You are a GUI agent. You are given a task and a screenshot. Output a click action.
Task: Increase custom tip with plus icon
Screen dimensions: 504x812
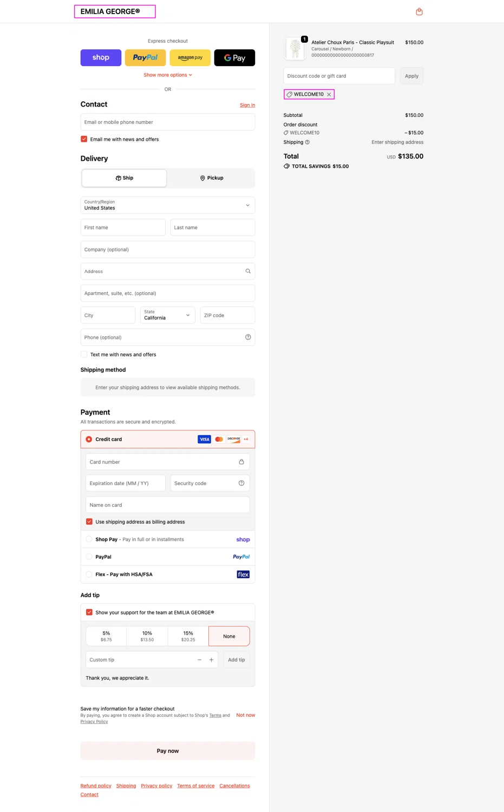[211, 660]
